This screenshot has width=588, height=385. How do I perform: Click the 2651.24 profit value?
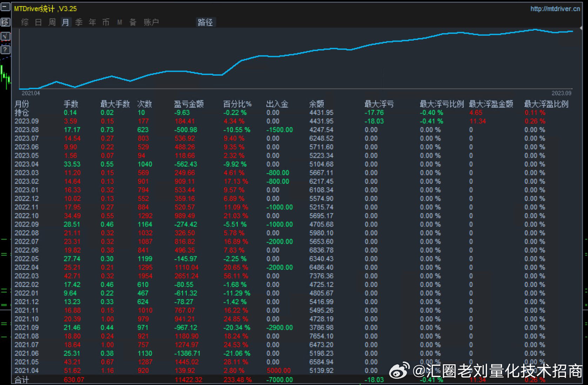click(x=187, y=276)
